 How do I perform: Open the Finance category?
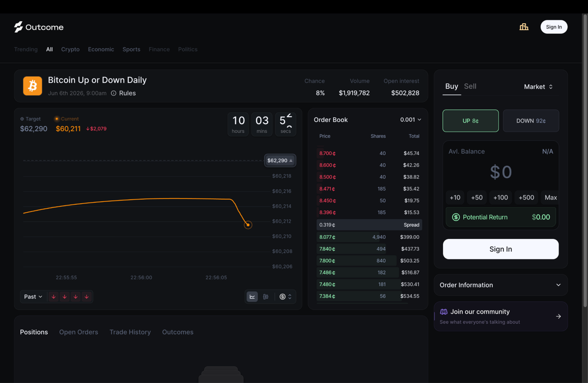click(159, 49)
